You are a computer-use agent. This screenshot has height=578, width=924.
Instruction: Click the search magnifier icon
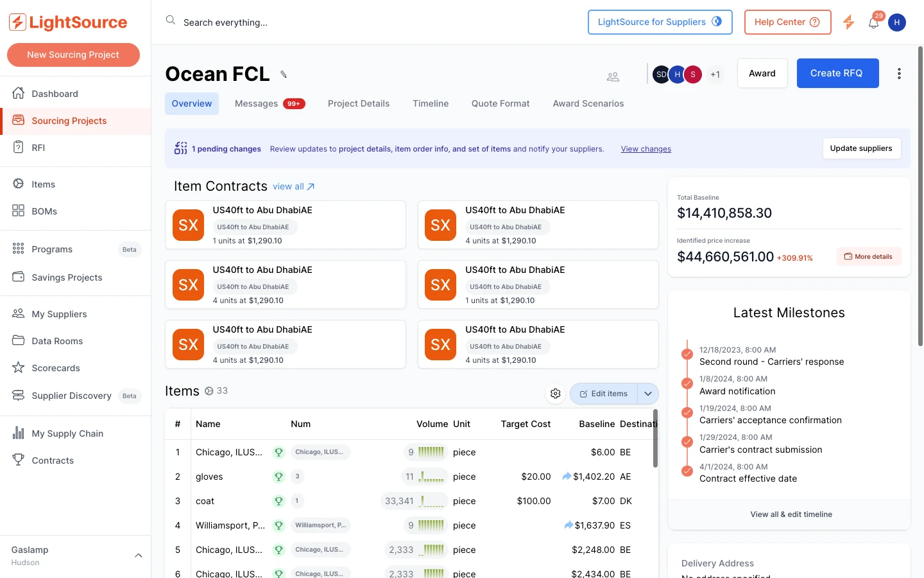coord(171,20)
